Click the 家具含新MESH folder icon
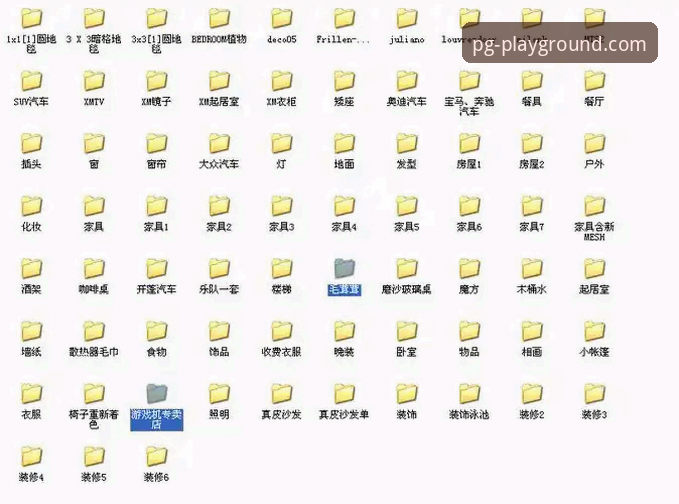Image resolution: width=679 pixels, height=504 pixels. [x=594, y=206]
